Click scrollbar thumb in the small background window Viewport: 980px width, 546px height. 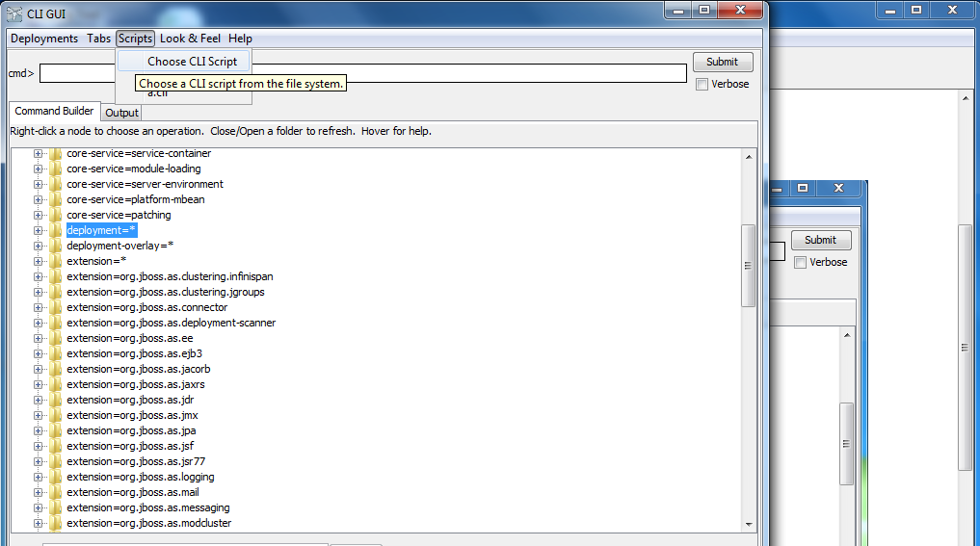tap(847, 444)
